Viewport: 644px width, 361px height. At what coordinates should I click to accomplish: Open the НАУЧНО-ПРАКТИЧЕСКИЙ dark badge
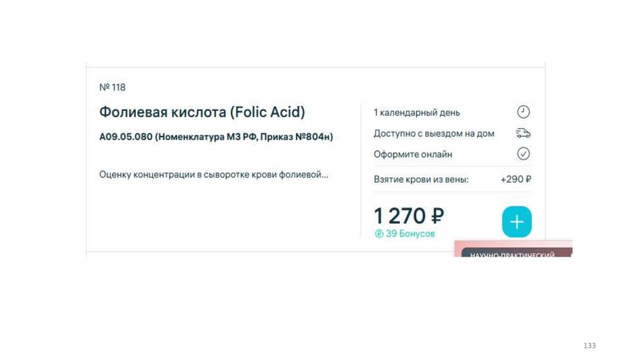click(x=513, y=255)
